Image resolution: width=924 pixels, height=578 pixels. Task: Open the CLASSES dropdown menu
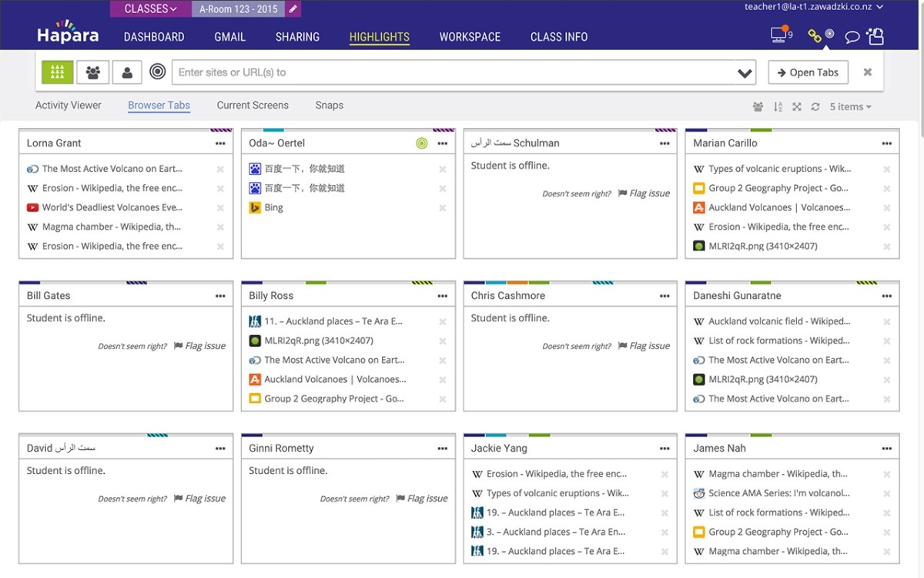point(150,9)
